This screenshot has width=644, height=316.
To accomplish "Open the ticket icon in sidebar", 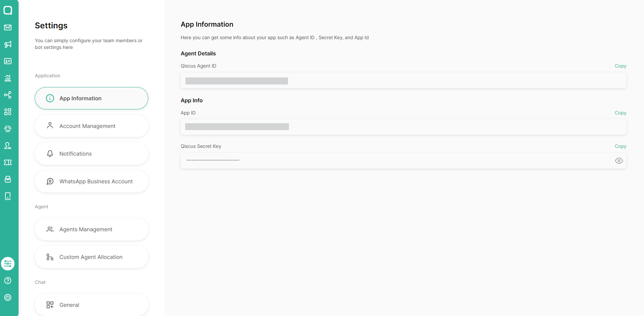I will point(8,162).
